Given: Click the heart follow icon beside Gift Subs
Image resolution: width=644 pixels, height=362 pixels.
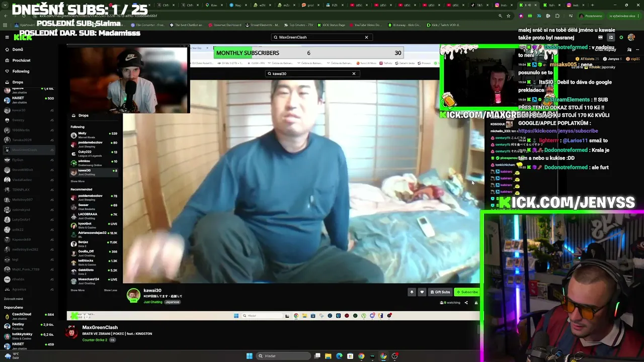Looking at the screenshot, I should click(422, 292).
